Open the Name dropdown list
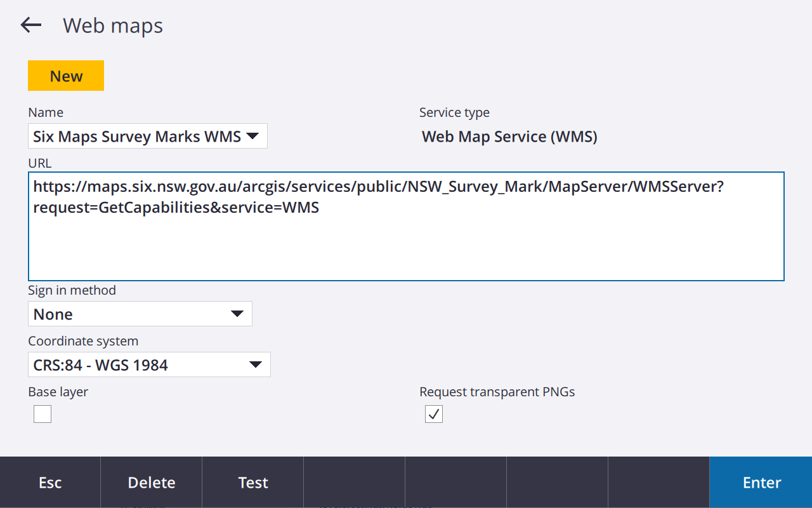The height and width of the screenshot is (508, 812). pyautogui.click(x=148, y=136)
